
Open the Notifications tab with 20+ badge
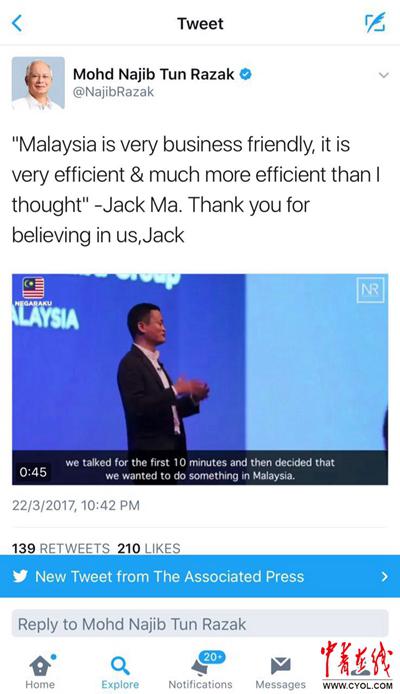pyautogui.click(x=200, y=671)
